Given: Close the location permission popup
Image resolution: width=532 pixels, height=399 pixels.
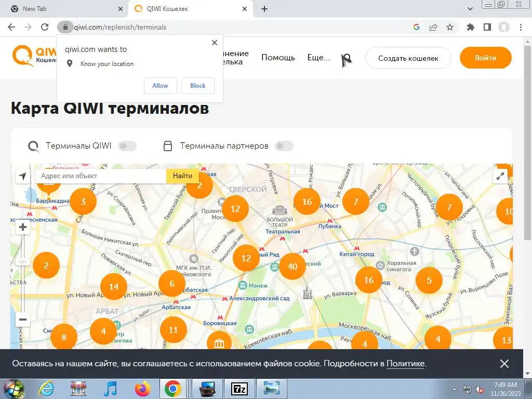Looking at the screenshot, I should (215, 43).
